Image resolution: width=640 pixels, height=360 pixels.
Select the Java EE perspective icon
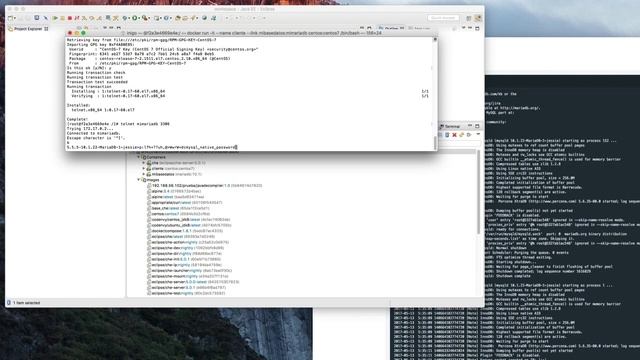pyautogui.click(x=478, y=18)
